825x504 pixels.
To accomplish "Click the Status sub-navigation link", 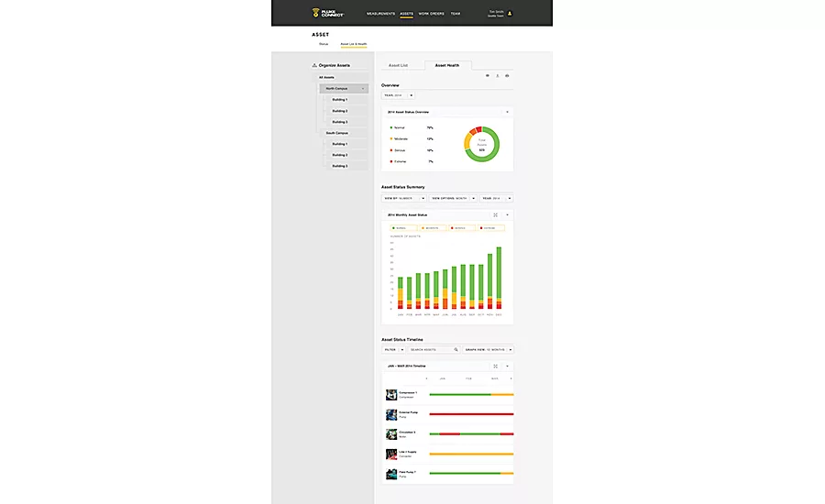I will tap(324, 43).
